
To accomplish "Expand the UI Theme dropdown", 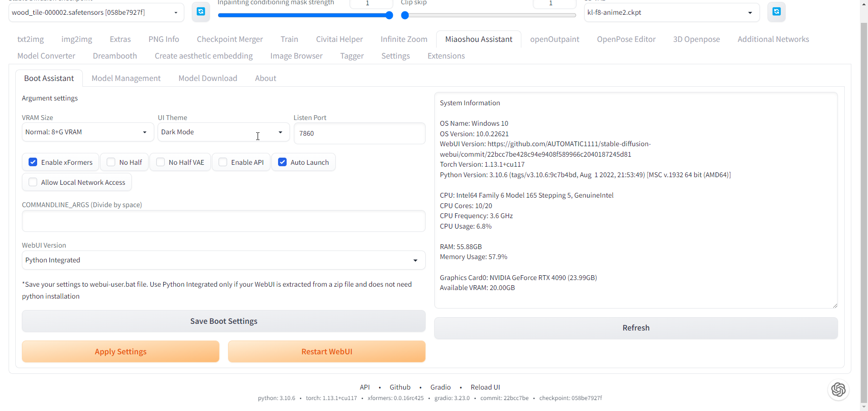I will (223, 132).
